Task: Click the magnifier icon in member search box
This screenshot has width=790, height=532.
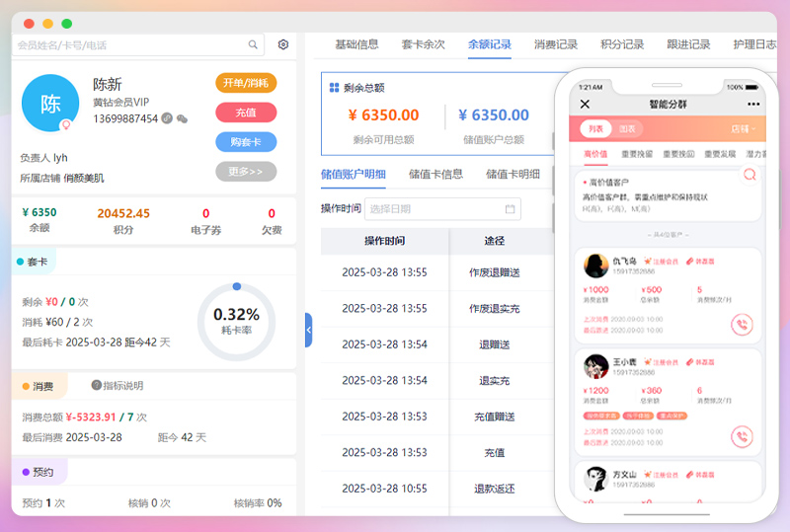Action: tap(253, 44)
